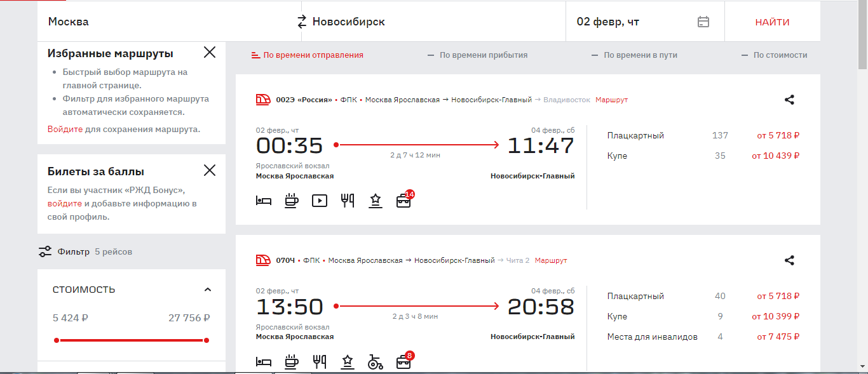Open the calendar date picker icon
Screen dimensions: 868x374
click(x=703, y=22)
